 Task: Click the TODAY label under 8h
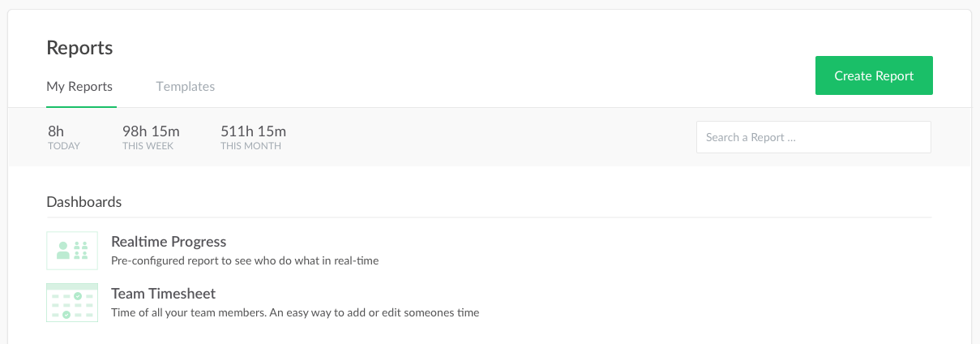[x=64, y=147]
